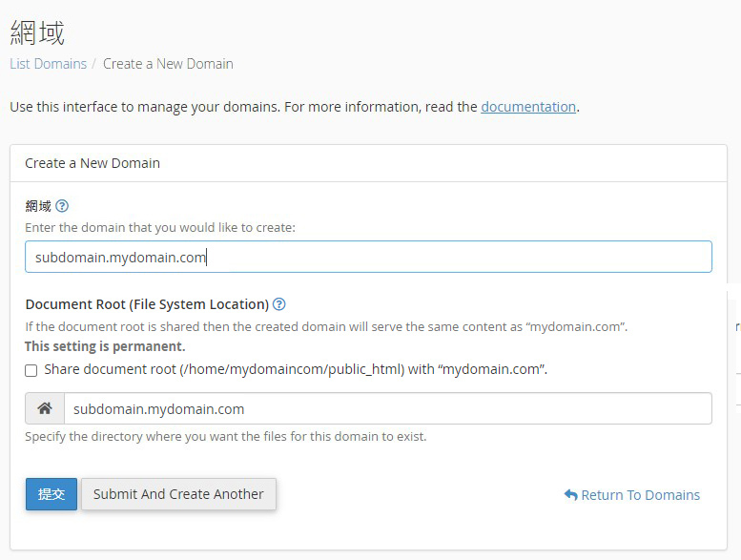Click Submit And Create Another button
Screen dimensions: 741x560
[178, 494]
